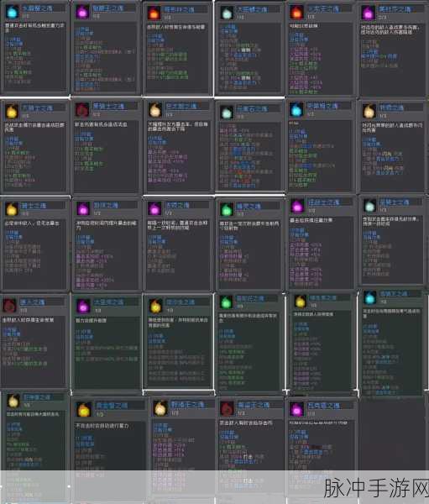
Task: Click the cyan orb in the fourth-row last card
Action: 369,297
